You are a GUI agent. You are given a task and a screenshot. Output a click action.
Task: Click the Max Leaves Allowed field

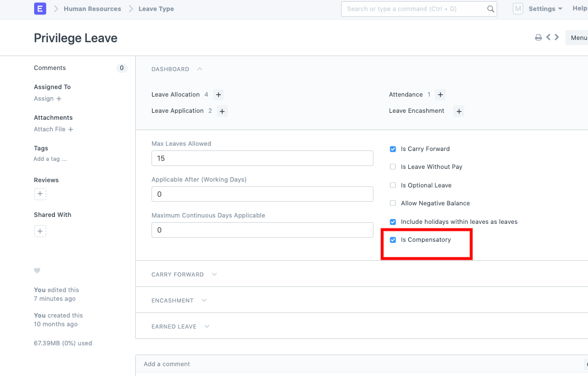[262, 158]
